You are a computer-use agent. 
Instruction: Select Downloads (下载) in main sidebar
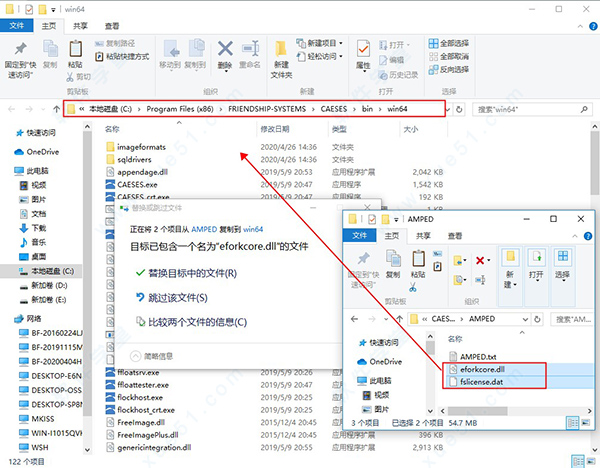tap(33, 228)
